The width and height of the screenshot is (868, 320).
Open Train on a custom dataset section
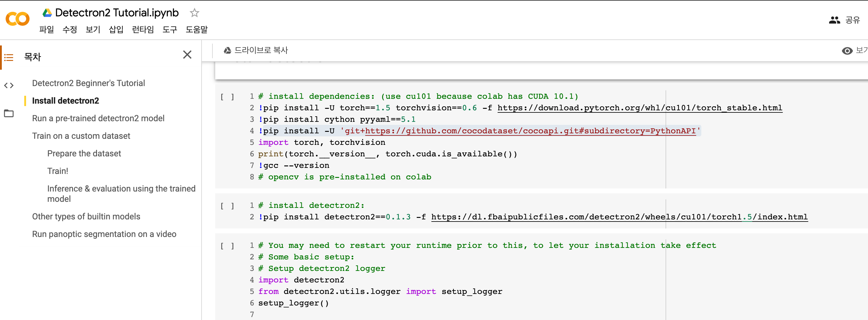[81, 136]
